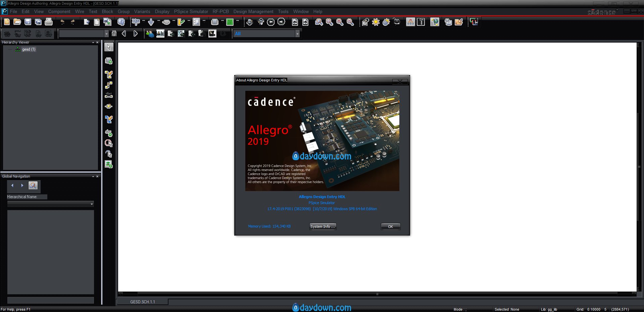This screenshot has width=644, height=312.
Task: Open the dropdown beside the check mark icon
Action: pyautogui.click(x=189, y=21)
